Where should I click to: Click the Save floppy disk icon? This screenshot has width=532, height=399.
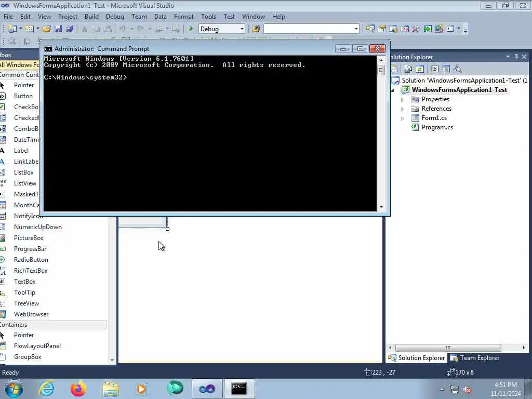pyautogui.click(x=58, y=29)
